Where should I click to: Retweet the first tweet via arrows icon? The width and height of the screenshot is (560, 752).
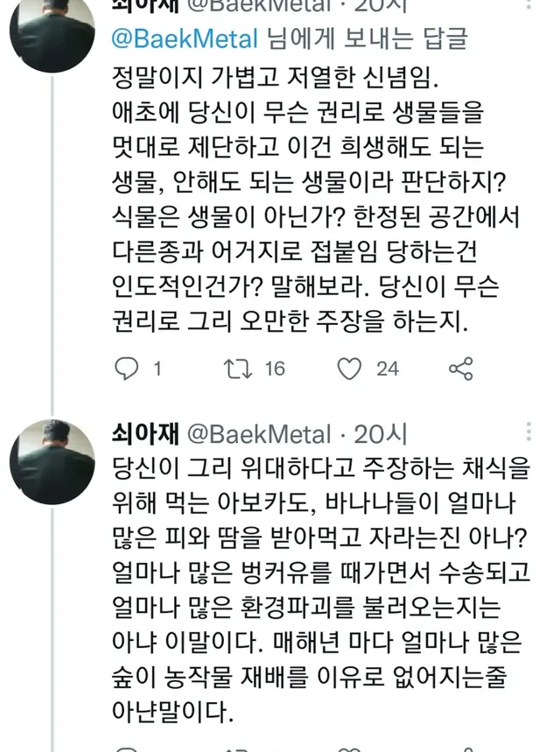point(236,369)
